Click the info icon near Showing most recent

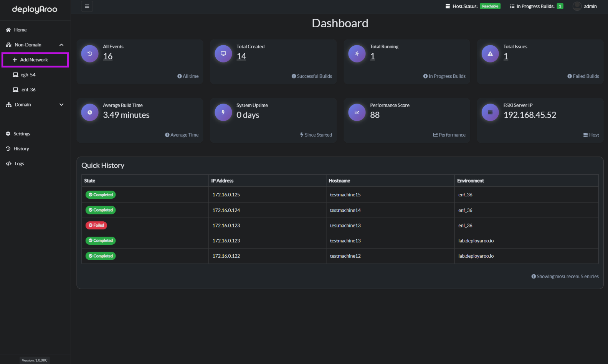coord(534,277)
